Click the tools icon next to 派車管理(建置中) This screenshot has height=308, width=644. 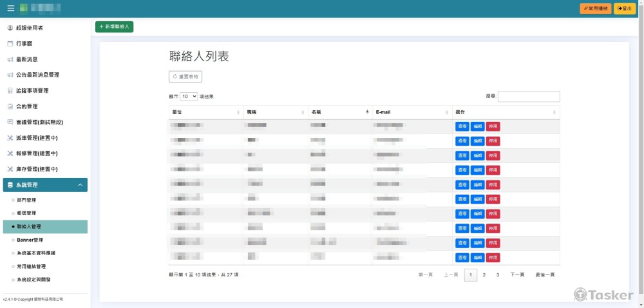tap(10, 138)
